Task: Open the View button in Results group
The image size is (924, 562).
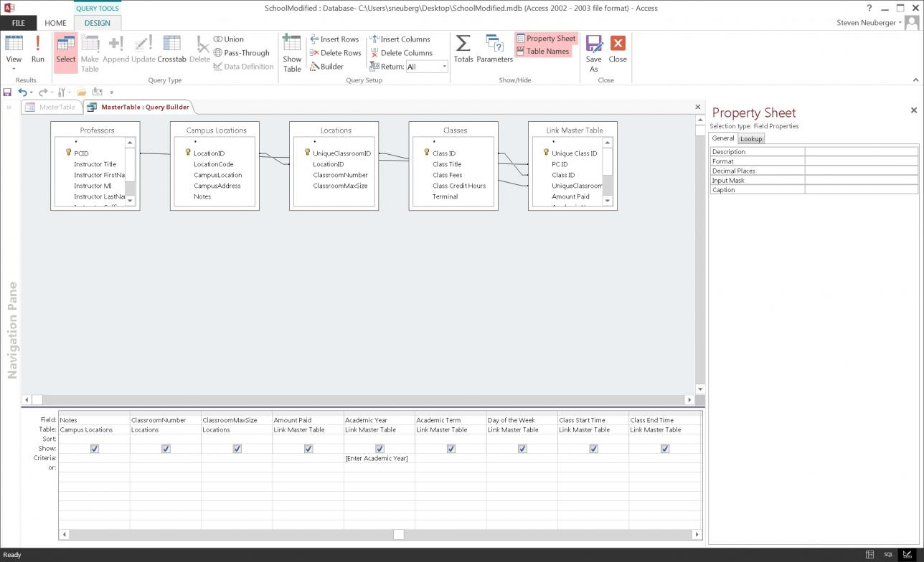Action: (14, 53)
